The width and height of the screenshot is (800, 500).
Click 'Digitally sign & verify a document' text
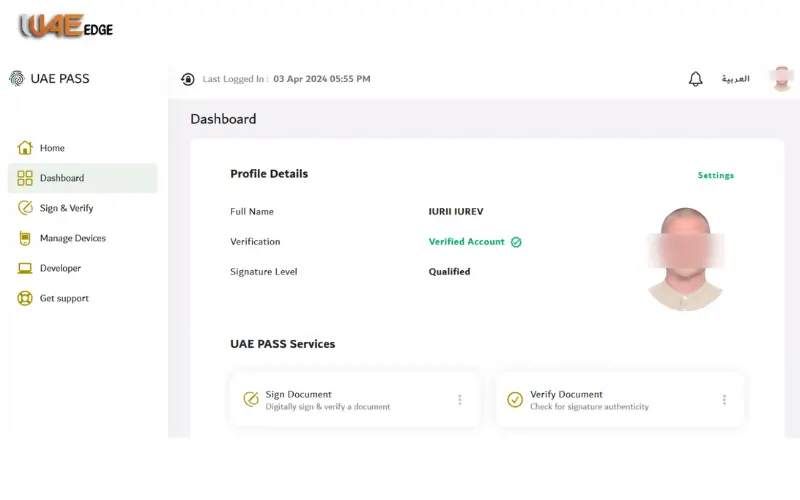click(328, 407)
